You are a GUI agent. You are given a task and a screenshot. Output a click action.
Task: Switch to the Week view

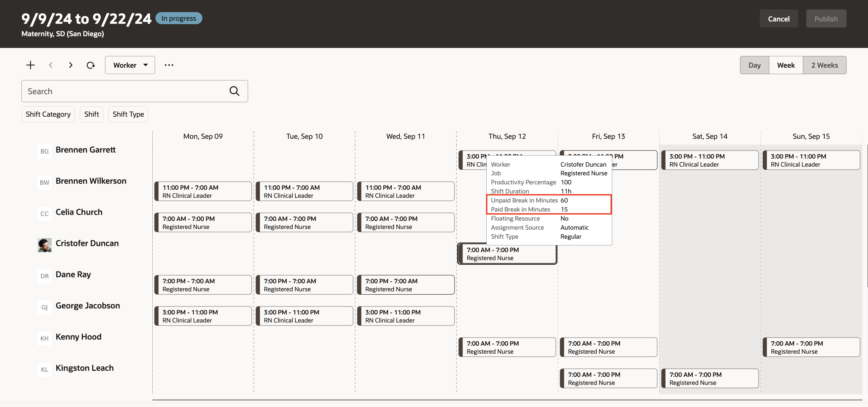tap(785, 65)
